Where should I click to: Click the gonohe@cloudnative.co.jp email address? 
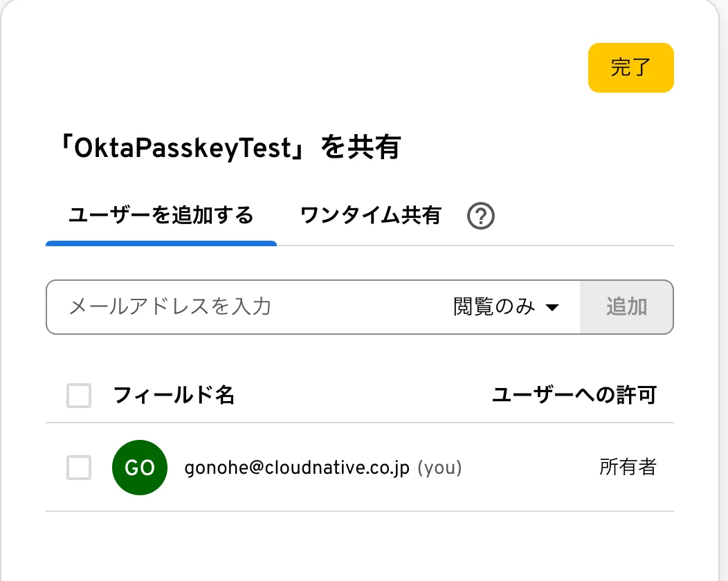click(x=298, y=468)
